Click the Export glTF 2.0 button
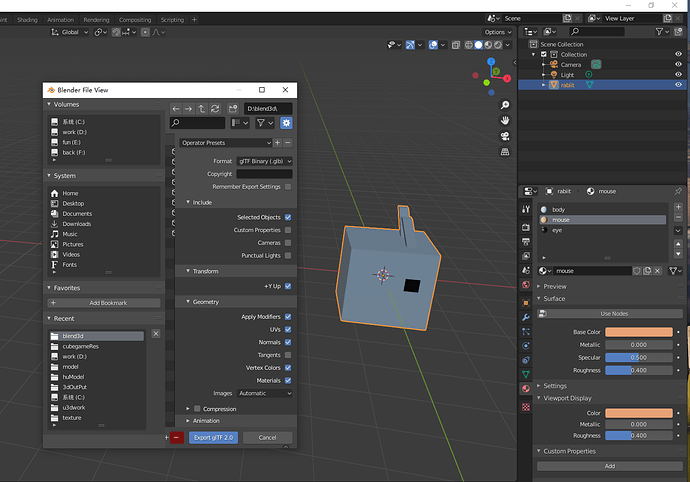 click(x=213, y=437)
